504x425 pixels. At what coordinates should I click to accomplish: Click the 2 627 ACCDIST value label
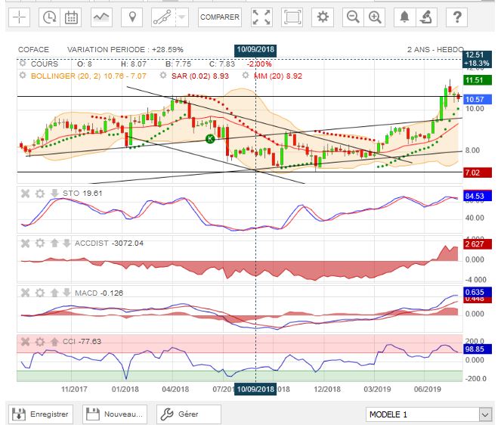pyautogui.click(x=478, y=244)
